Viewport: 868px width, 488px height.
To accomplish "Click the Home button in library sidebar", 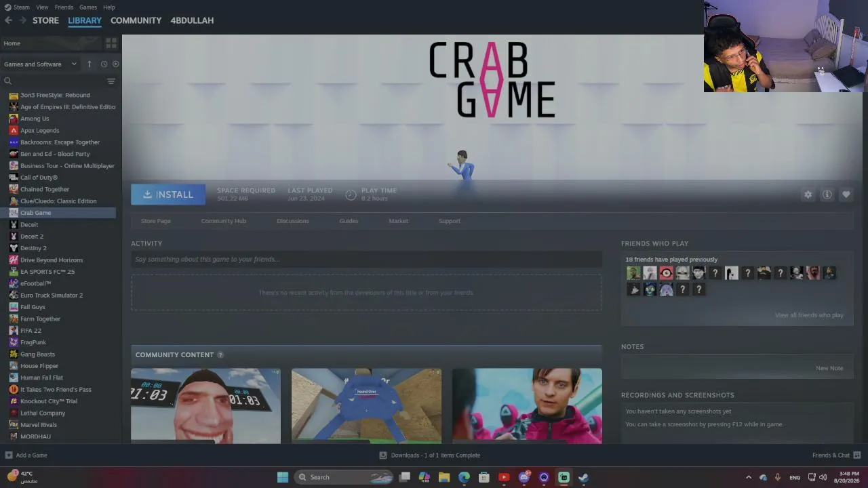I will tap(51, 43).
